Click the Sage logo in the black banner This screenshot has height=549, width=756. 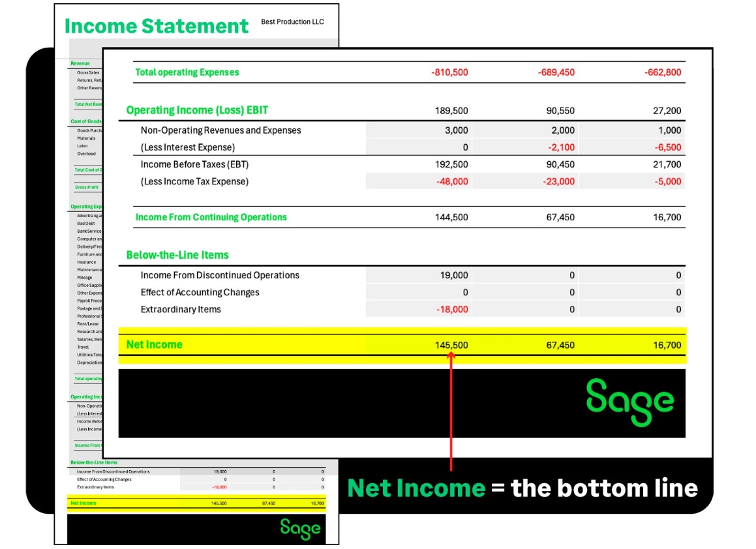tap(631, 402)
